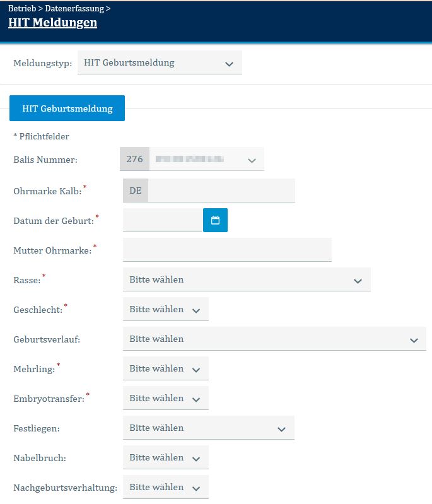Screen dimensions: 432x504
Task: Click the Mutter Ohrmarke label
Action: pos(53,250)
